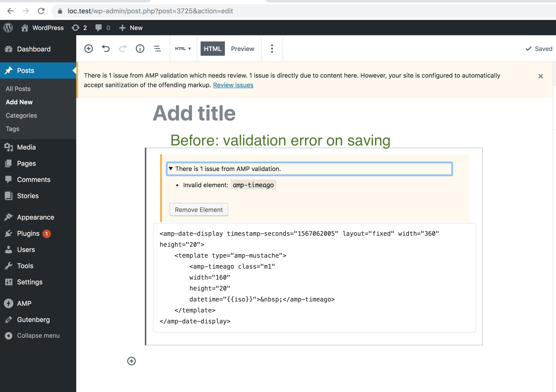Click the site lock icon in address bar
The width and height of the screenshot is (556, 392).
coord(60,11)
